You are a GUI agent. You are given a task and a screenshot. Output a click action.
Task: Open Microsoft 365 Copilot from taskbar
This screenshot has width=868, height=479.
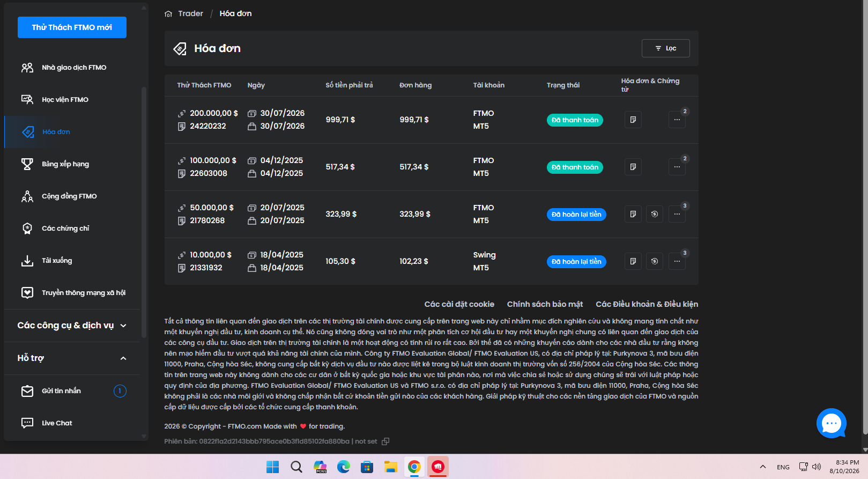pyautogui.click(x=320, y=467)
